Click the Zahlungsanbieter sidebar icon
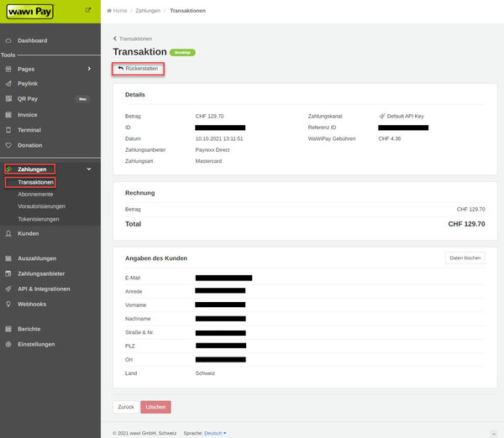The width and height of the screenshot is (504, 438). pos(8,274)
